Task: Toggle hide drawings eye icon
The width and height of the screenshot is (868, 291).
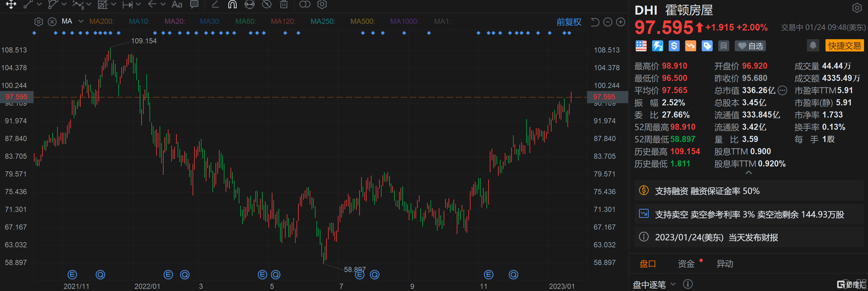Action: point(267,4)
